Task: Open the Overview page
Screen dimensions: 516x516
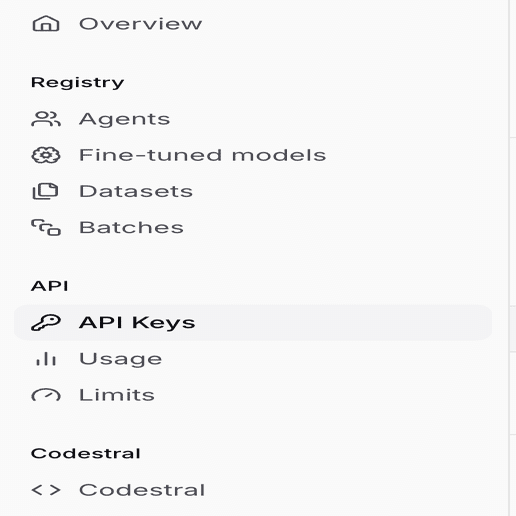Action: click(x=140, y=24)
